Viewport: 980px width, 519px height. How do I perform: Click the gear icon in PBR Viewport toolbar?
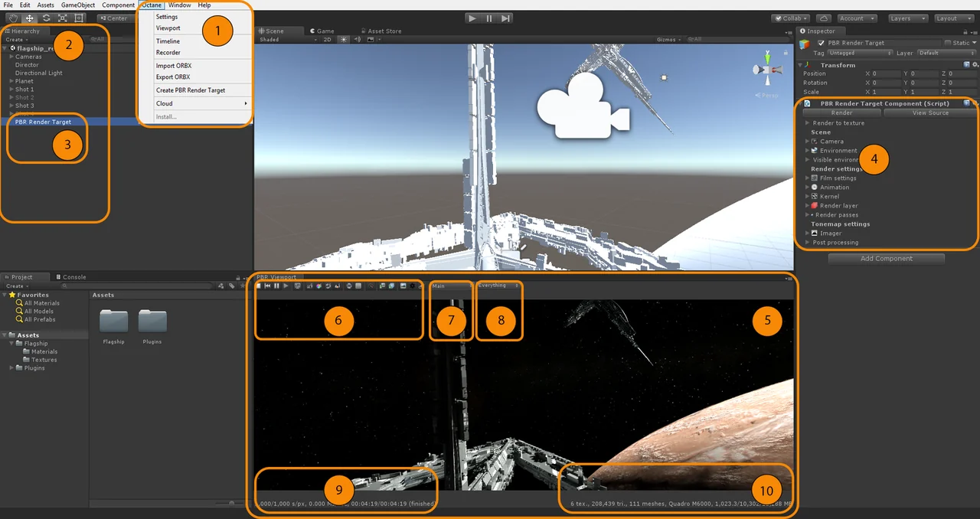(412, 286)
